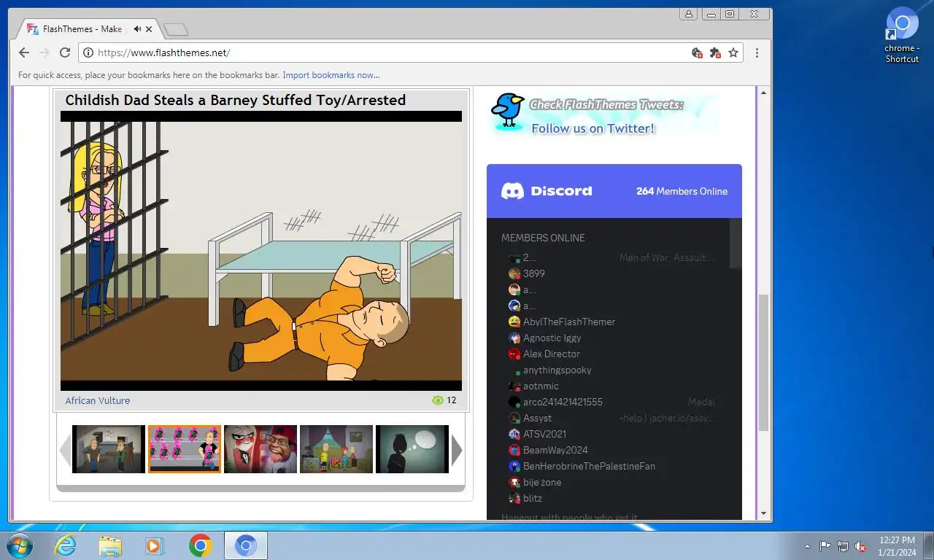Open the Windows Start menu
Image resolution: width=934 pixels, height=560 pixels.
point(19,545)
